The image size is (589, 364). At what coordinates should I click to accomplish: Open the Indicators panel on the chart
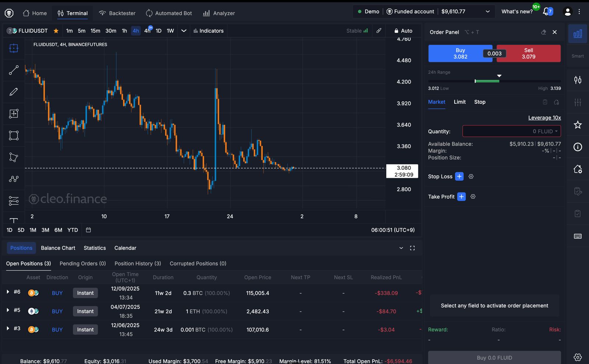point(208,31)
